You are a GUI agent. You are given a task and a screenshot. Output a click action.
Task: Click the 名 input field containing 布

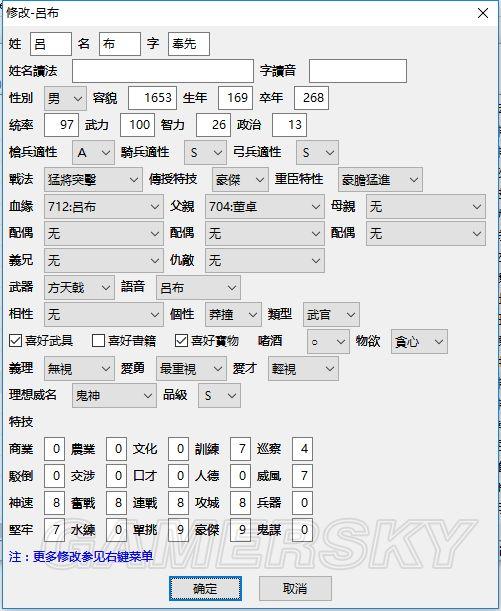point(120,44)
